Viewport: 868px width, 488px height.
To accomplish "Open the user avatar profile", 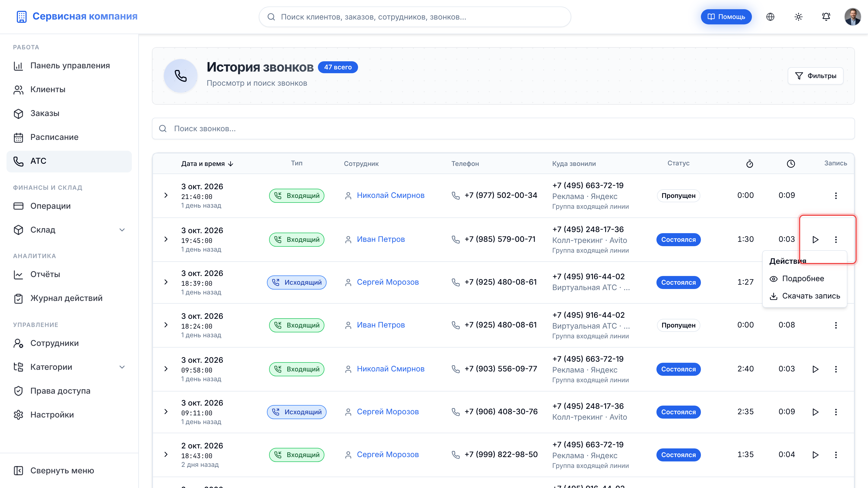I will pos(853,17).
